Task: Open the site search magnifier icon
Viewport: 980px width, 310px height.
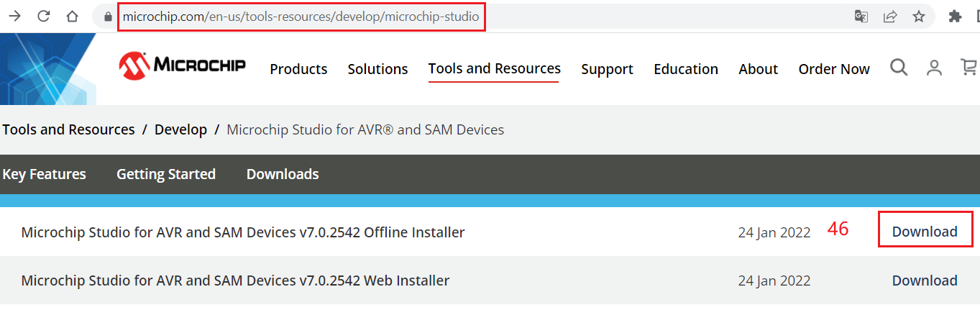Action: tap(899, 68)
